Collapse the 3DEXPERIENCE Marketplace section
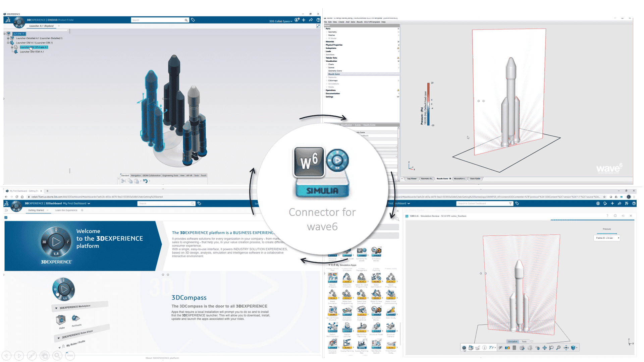Viewport: 644px width, 362px height. [x=56, y=308]
